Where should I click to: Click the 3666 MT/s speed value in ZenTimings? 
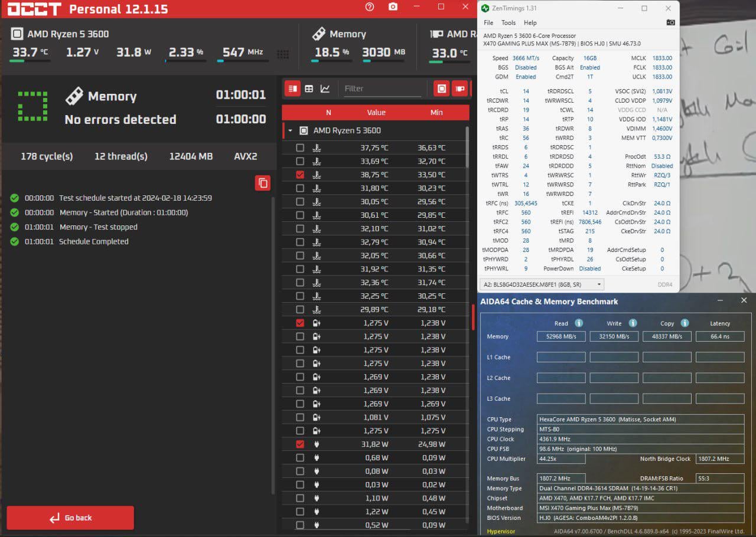(x=524, y=58)
